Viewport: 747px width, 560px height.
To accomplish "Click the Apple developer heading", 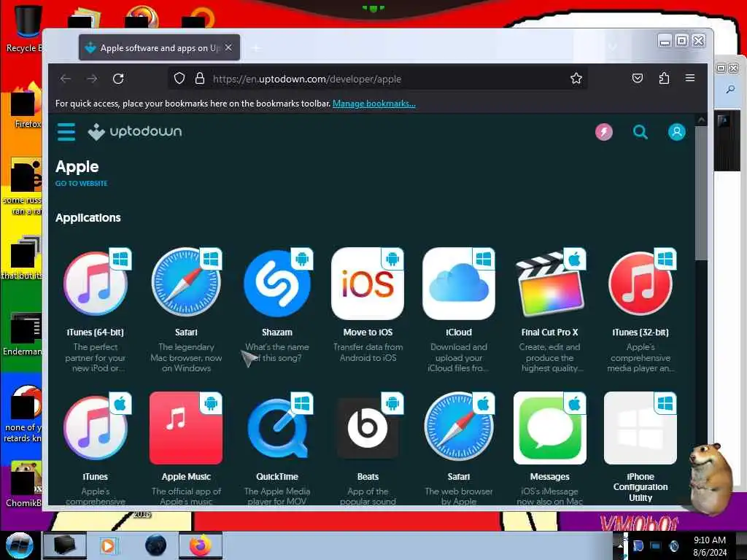I will click(x=77, y=167).
